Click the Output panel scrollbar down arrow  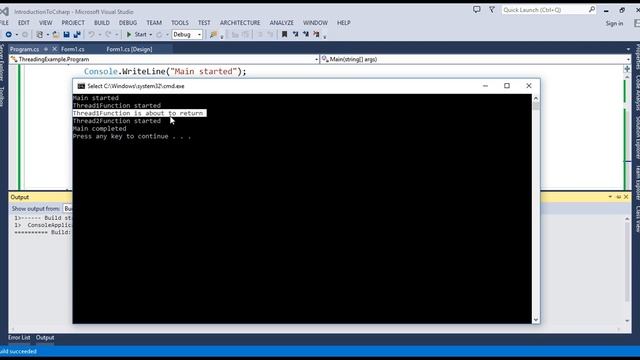tap(627, 321)
